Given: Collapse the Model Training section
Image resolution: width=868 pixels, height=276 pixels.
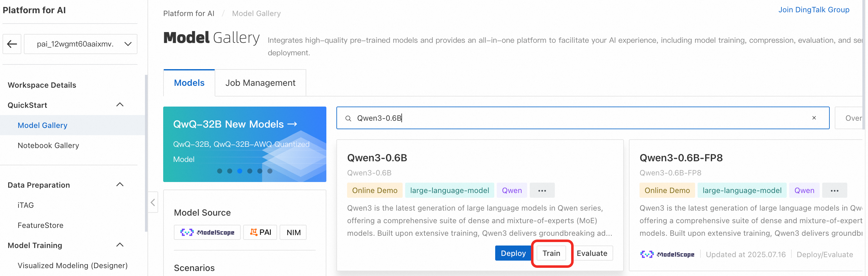Looking at the screenshot, I should coord(120,245).
